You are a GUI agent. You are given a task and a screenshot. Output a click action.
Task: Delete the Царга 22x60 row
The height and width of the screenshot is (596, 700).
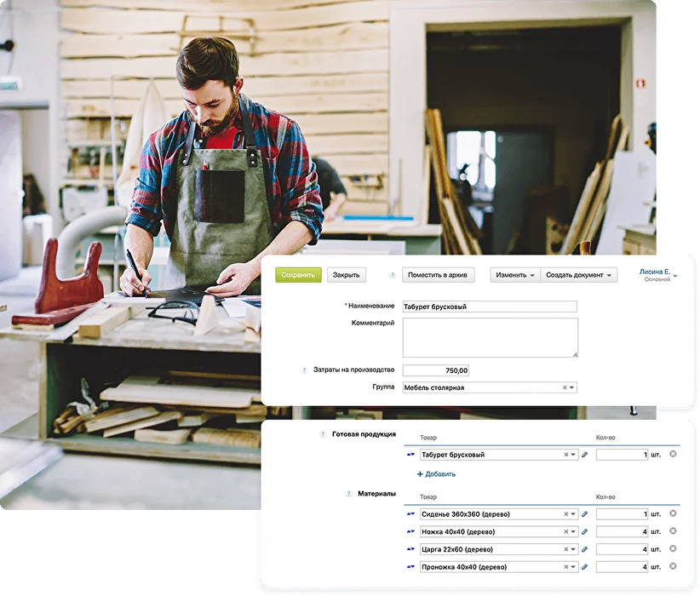click(x=673, y=549)
